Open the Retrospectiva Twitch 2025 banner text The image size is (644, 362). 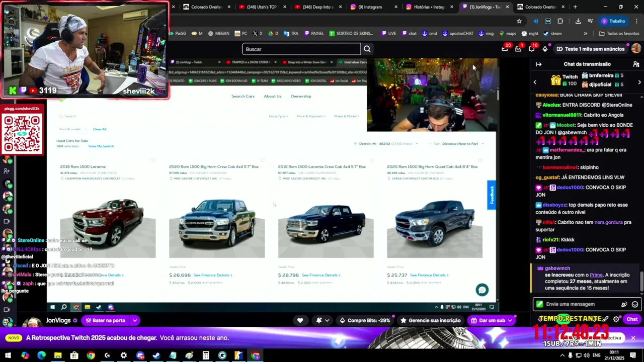[x=127, y=338]
